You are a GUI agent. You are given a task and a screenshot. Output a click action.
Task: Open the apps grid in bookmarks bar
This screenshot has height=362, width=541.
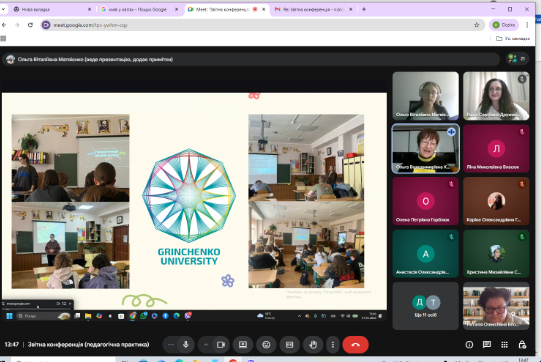(x=3, y=38)
